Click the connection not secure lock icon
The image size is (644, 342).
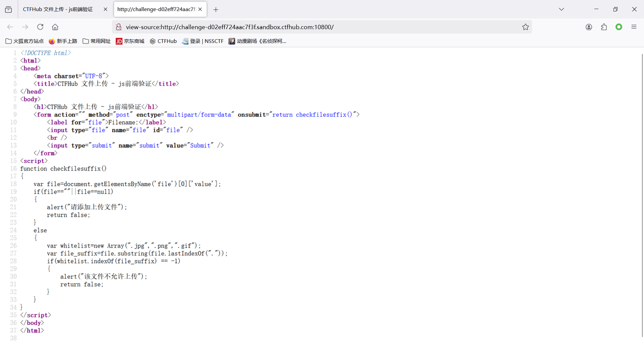click(119, 27)
